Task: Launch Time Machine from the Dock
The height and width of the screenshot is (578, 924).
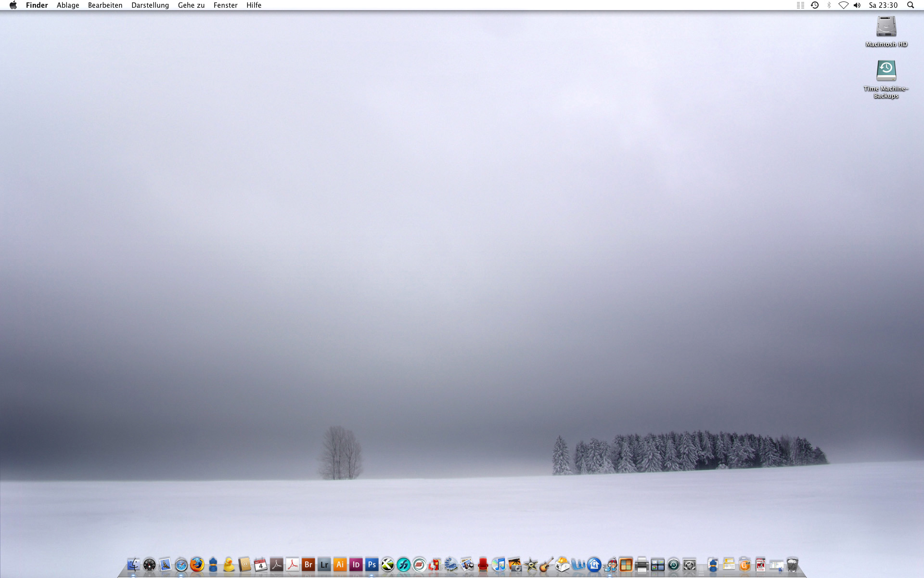Action: 673,565
